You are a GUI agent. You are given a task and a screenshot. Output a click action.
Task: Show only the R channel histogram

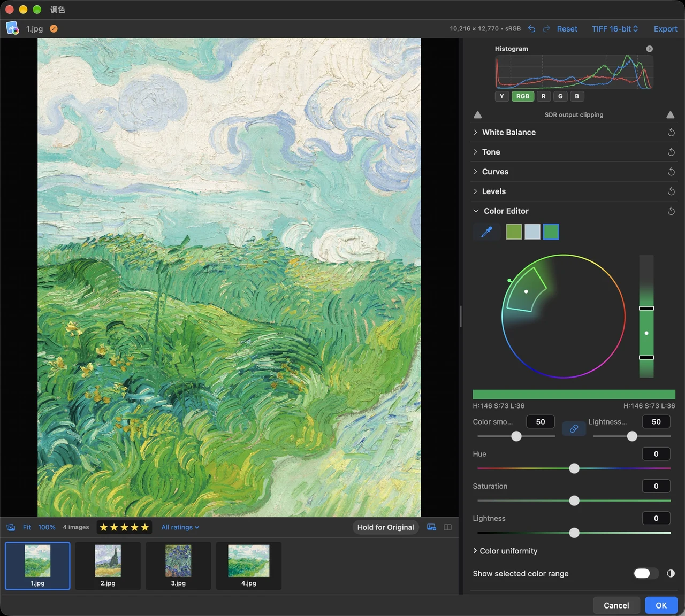544,96
